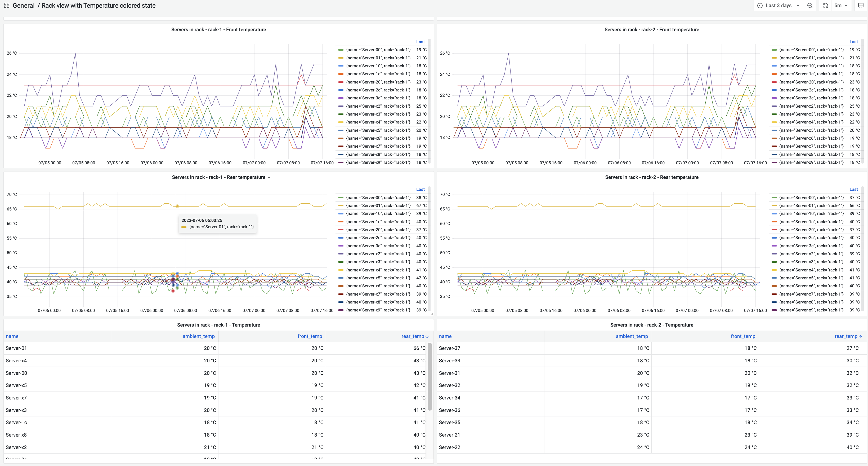Viewport: 868px width, 466px height.
Task: Open the Last 3 days time picker
Action: [778, 5]
